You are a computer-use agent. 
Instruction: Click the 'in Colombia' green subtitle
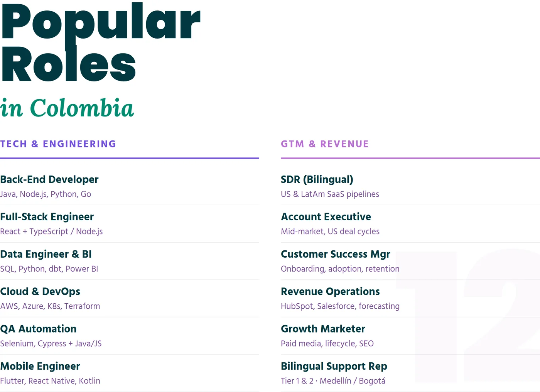coord(67,108)
